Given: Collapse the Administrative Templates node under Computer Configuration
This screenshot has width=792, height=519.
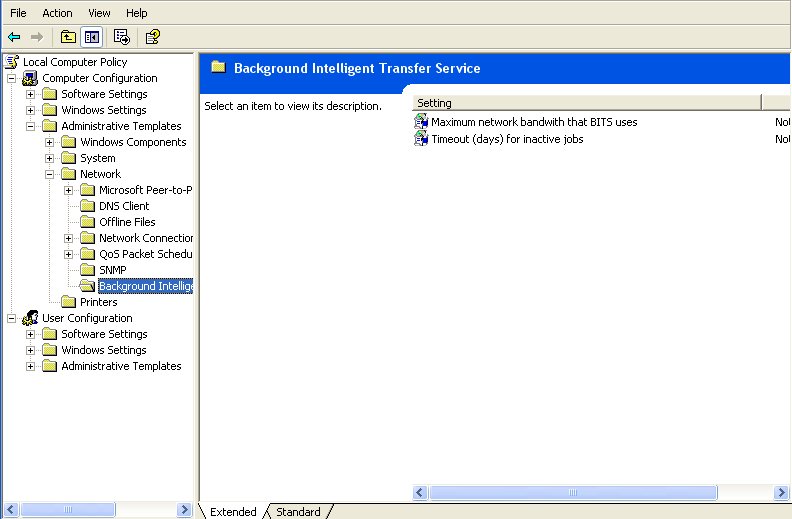Looking at the screenshot, I should pyautogui.click(x=30, y=126).
